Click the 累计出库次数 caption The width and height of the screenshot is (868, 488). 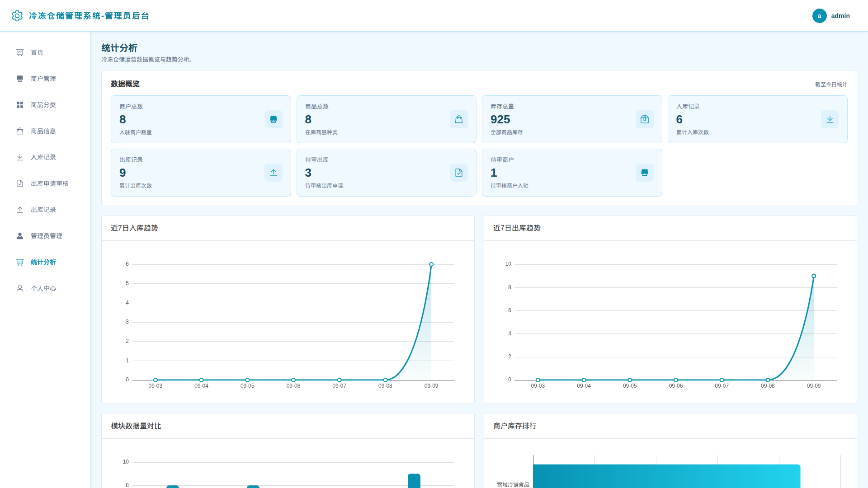point(136,186)
